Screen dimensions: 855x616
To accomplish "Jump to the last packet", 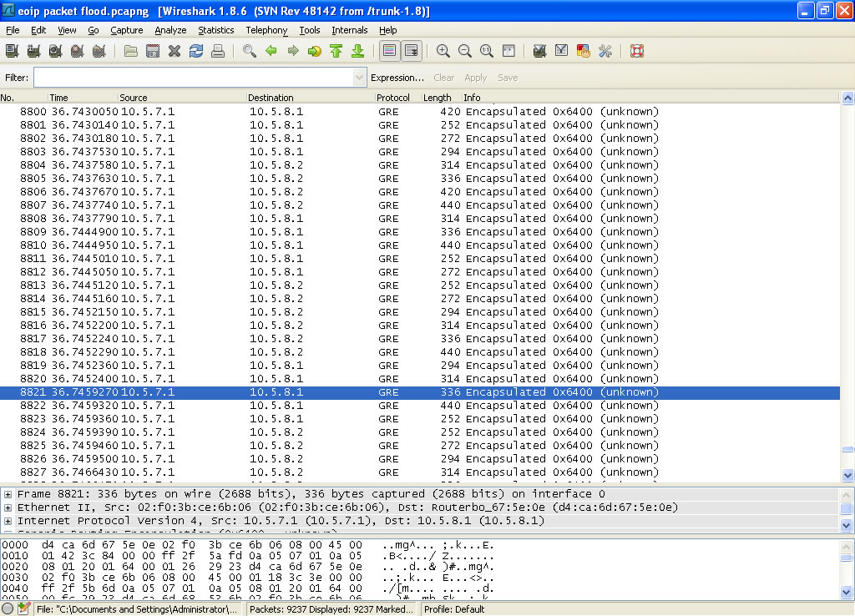I will point(357,51).
